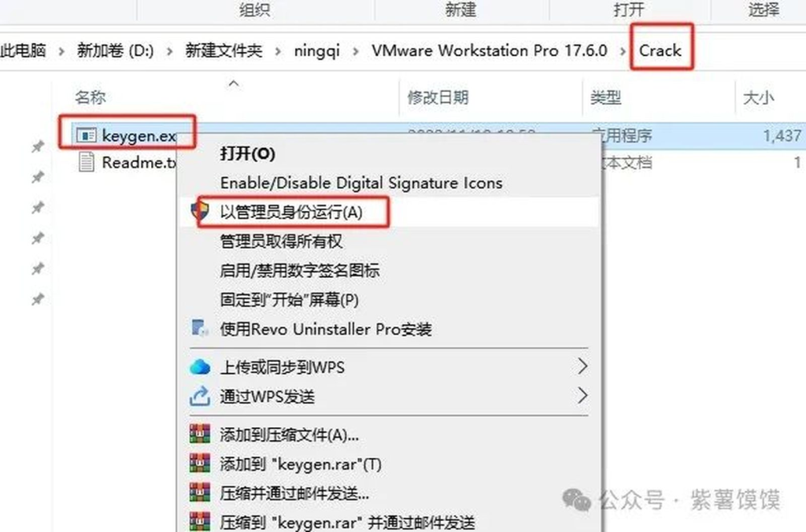Select Enable/Disable Digital Signature Icons entry
Screen dimensions: 806x532
pyautogui.click(x=361, y=183)
